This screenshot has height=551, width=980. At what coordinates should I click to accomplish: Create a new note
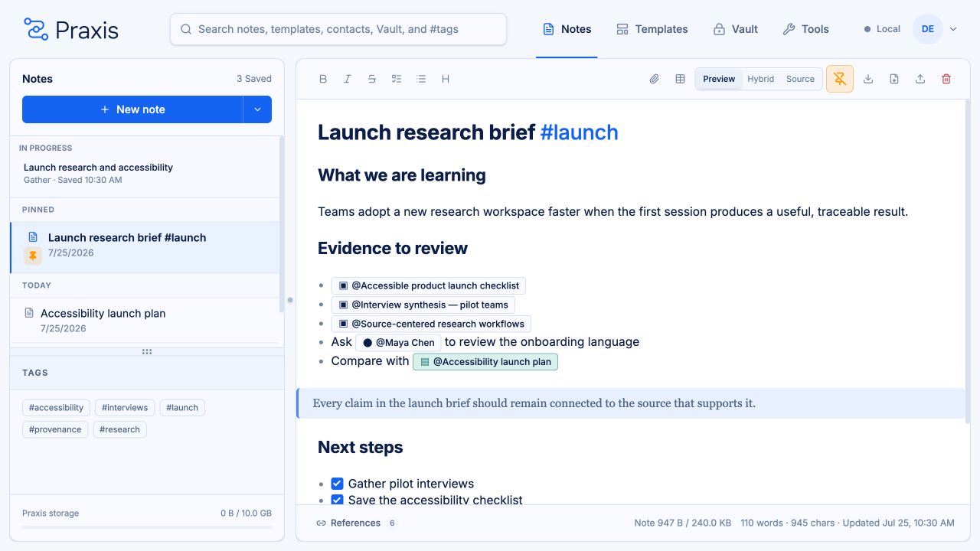pyautogui.click(x=132, y=109)
